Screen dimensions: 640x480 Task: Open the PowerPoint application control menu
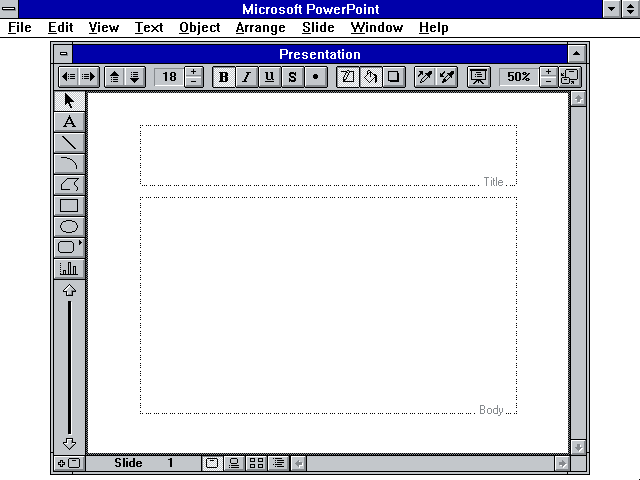click(9, 9)
